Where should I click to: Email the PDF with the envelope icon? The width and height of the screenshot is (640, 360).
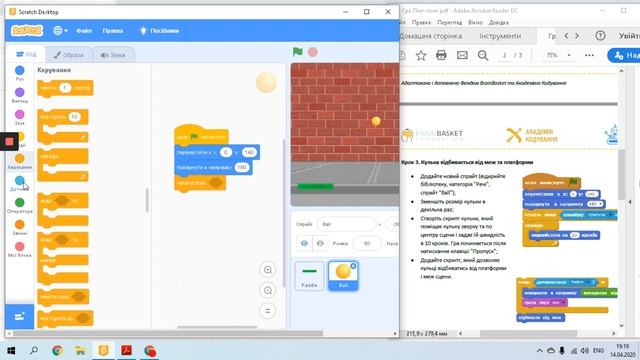click(462, 55)
